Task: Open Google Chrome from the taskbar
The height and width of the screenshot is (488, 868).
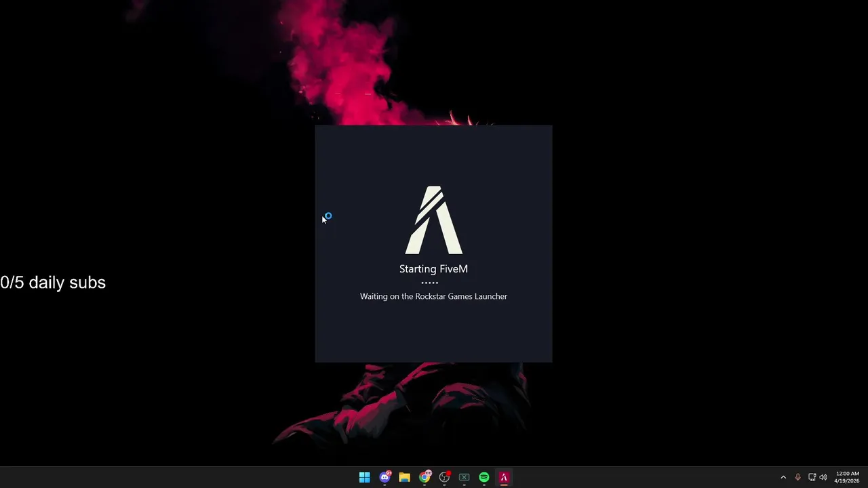Action: coord(425,477)
